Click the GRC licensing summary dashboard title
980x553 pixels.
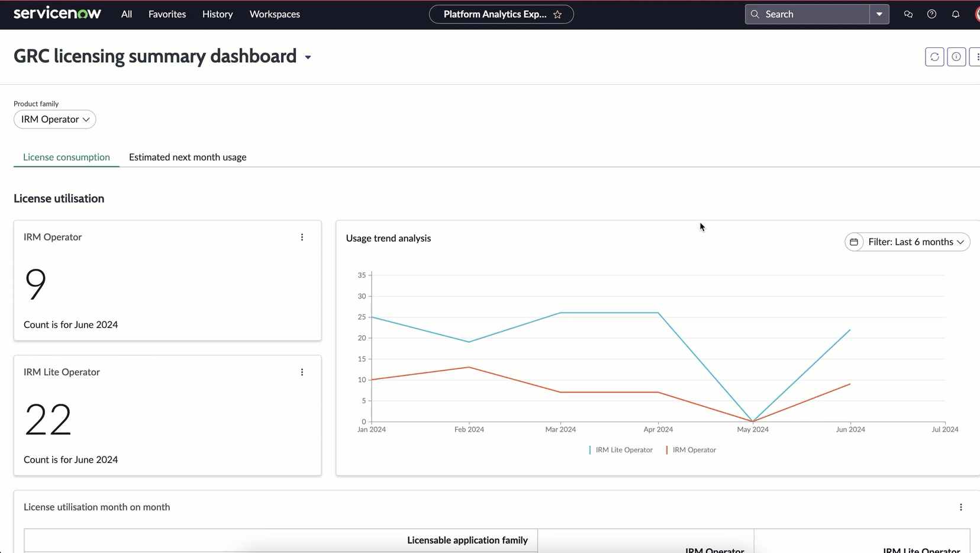[155, 56]
